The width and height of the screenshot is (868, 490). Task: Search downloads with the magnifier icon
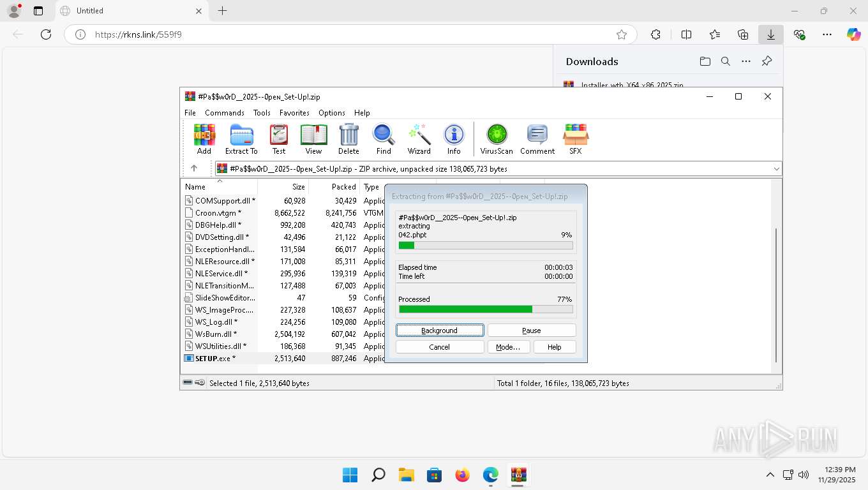point(726,61)
